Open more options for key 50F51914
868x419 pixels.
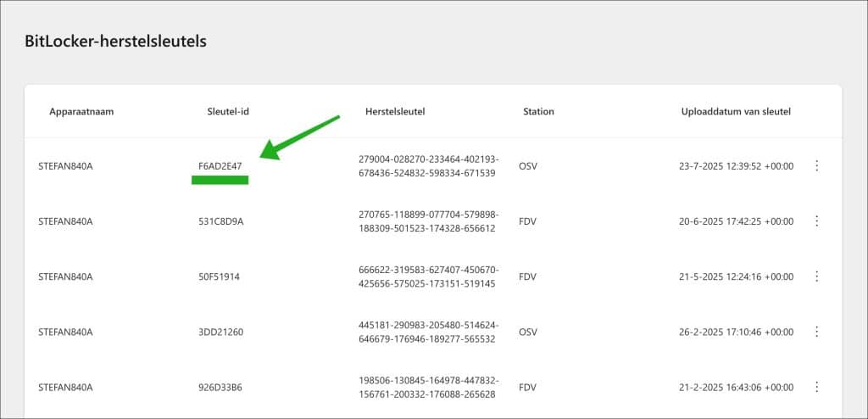pyautogui.click(x=816, y=276)
